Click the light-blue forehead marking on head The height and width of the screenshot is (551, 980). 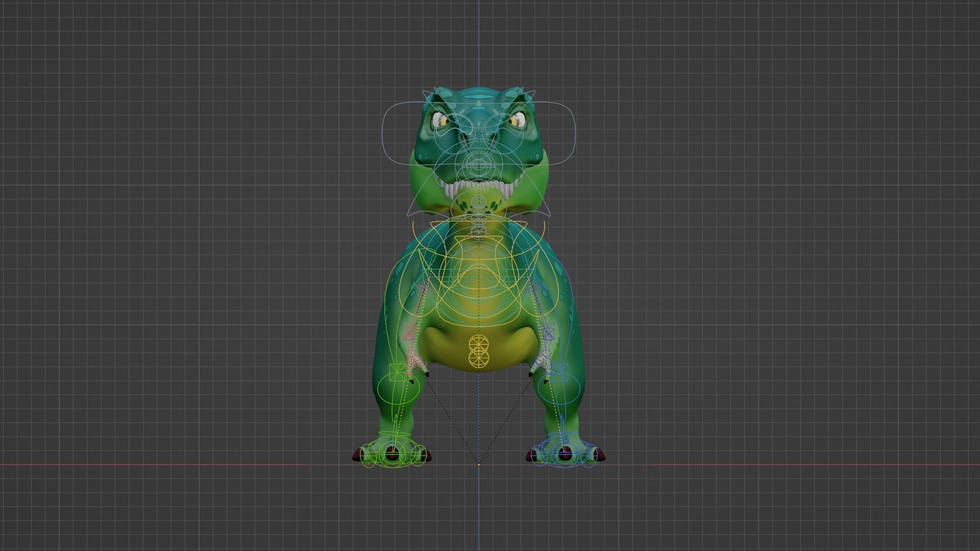click(479, 95)
